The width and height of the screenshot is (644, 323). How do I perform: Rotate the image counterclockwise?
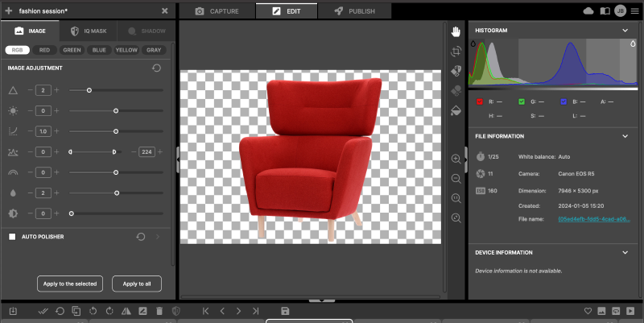pos(93,311)
